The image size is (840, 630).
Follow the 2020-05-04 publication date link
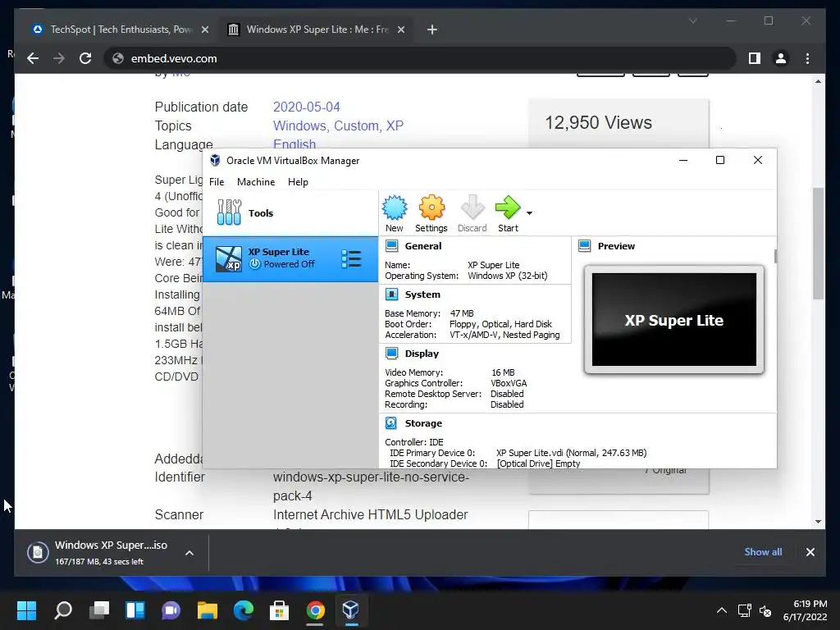click(307, 107)
